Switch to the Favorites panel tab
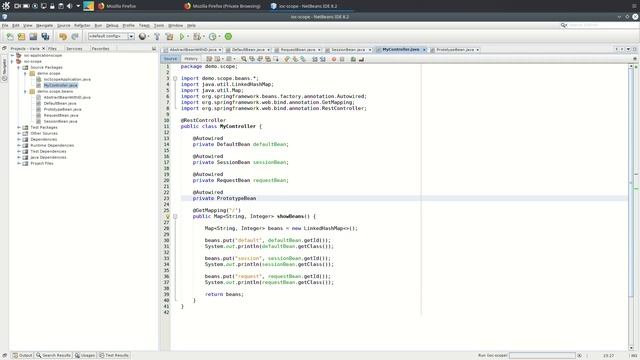Image resolution: width=640 pixels, height=360 pixels. coord(100,49)
